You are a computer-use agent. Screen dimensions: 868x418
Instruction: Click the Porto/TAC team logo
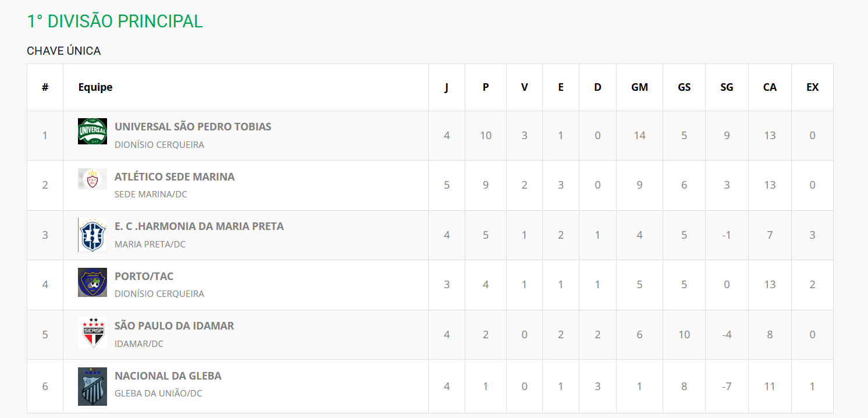(93, 282)
